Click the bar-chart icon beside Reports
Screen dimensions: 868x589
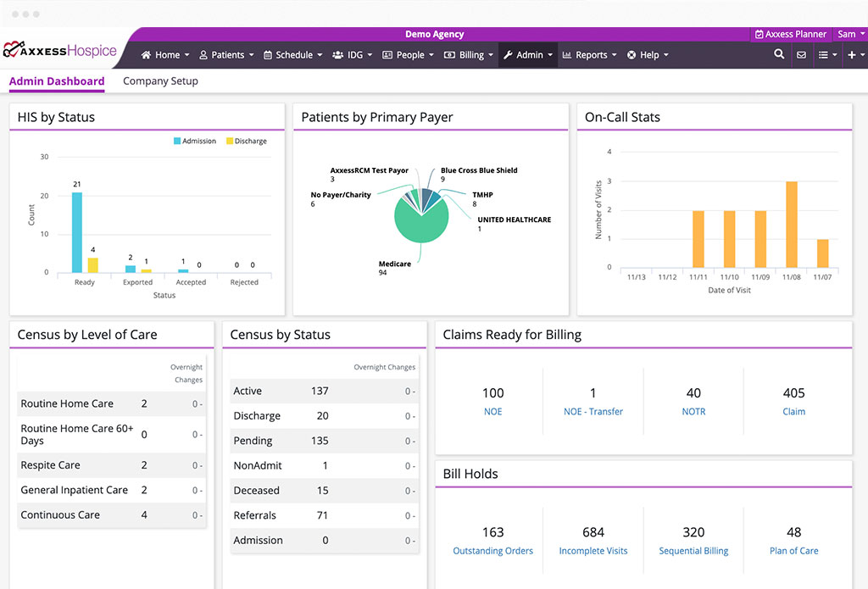pyautogui.click(x=566, y=54)
